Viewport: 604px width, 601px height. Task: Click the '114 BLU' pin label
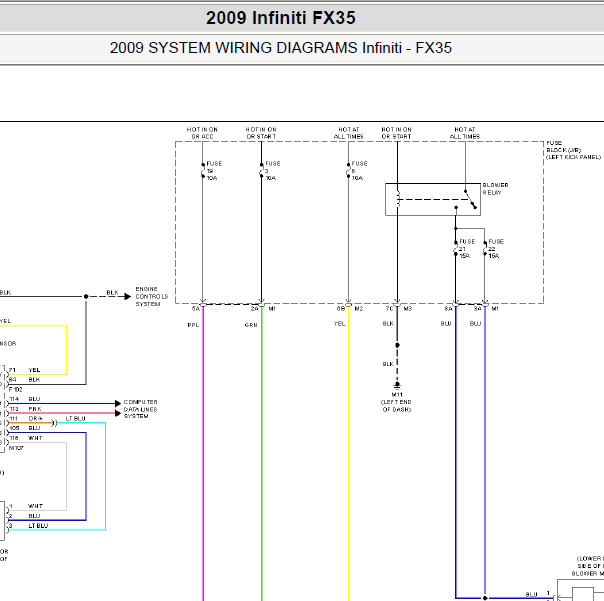tap(24, 399)
